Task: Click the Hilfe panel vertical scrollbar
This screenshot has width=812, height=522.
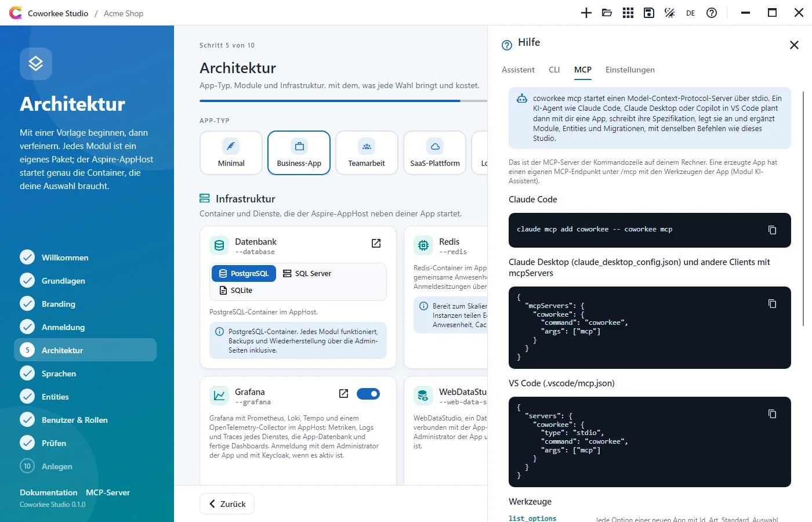Action: [x=803, y=209]
